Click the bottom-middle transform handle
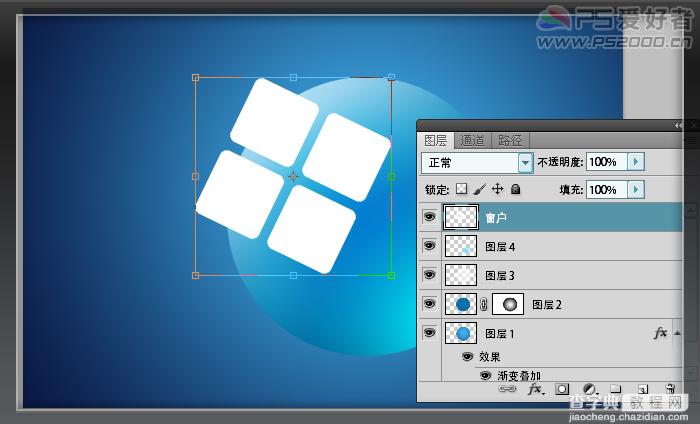 pos(293,276)
